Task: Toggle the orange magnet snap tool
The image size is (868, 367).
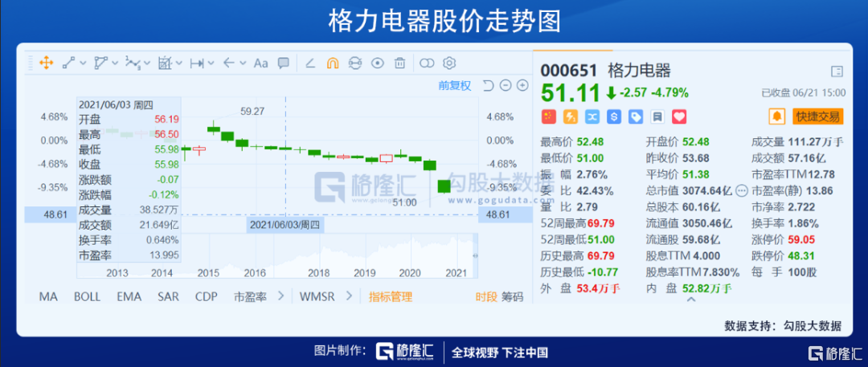Action: 333,63
